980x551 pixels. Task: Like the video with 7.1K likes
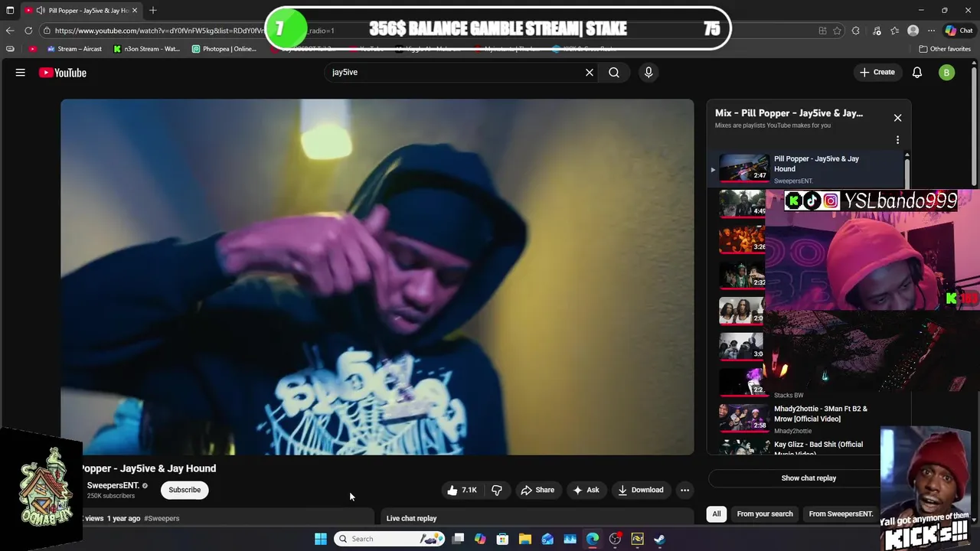click(x=462, y=490)
